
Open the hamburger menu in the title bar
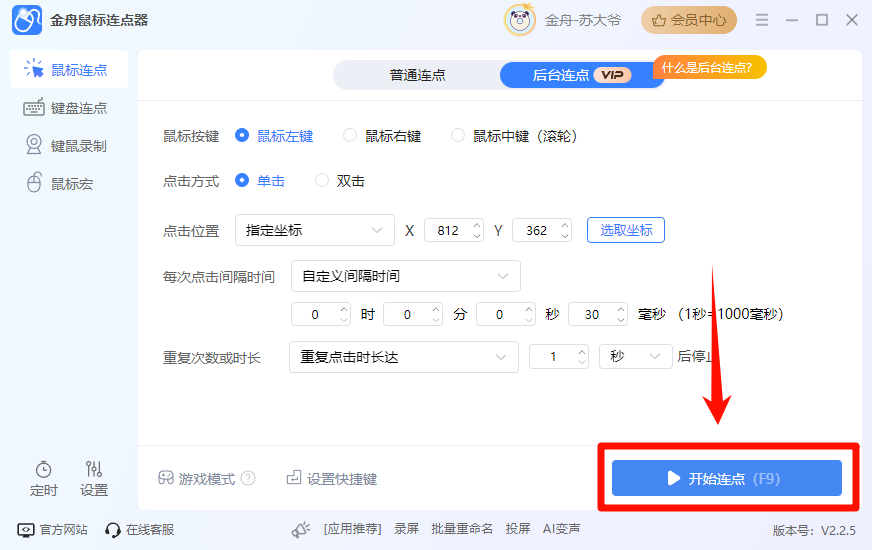762,21
